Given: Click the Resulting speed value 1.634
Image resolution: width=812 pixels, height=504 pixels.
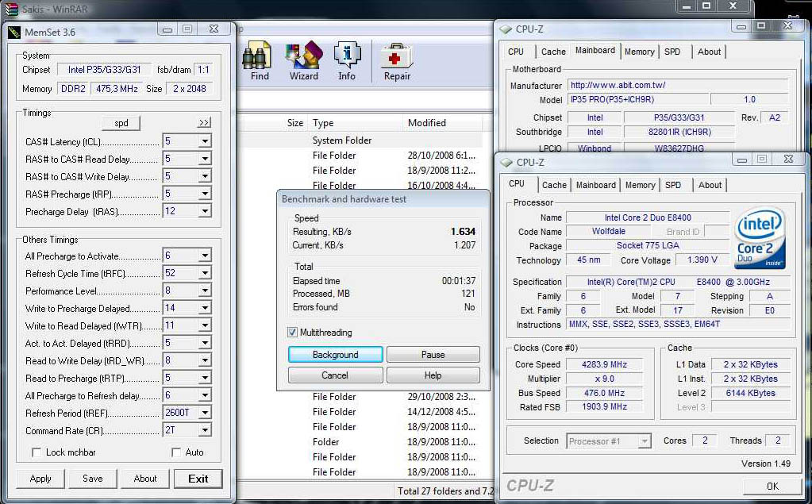Looking at the screenshot, I should [x=463, y=231].
